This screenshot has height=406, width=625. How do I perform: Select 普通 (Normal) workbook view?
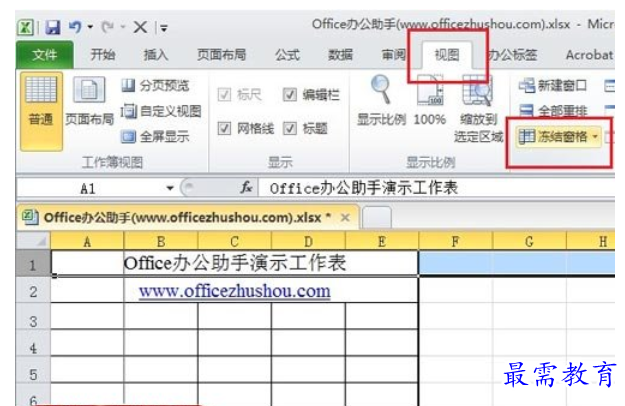tap(41, 111)
